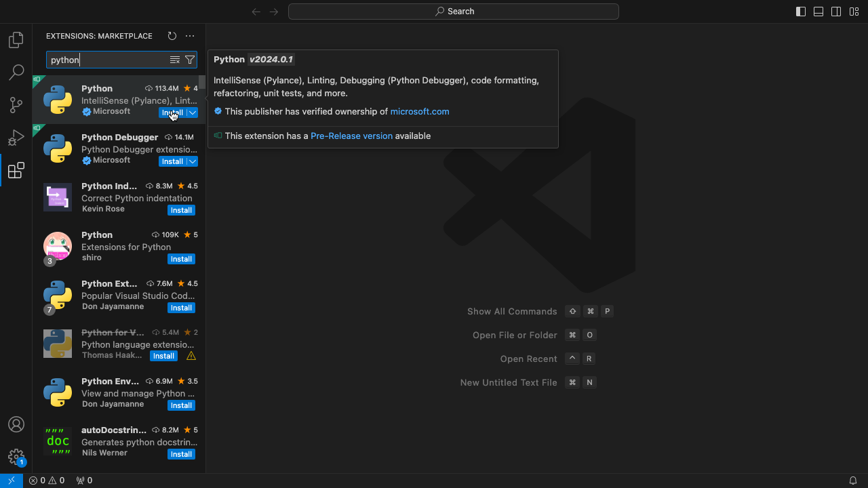Open Customize Layout options
This screenshot has height=488, width=868.
(854, 12)
